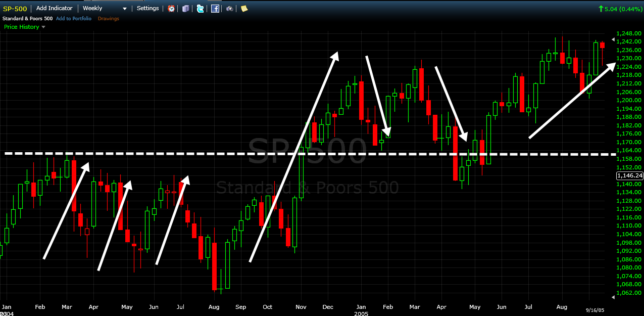
Task: Open the Drawings link
Action: click(109, 19)
